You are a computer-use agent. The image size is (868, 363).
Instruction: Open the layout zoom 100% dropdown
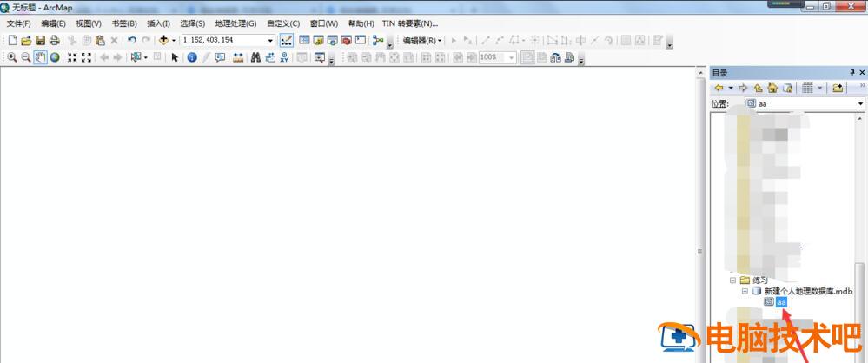tap(512, 57)
